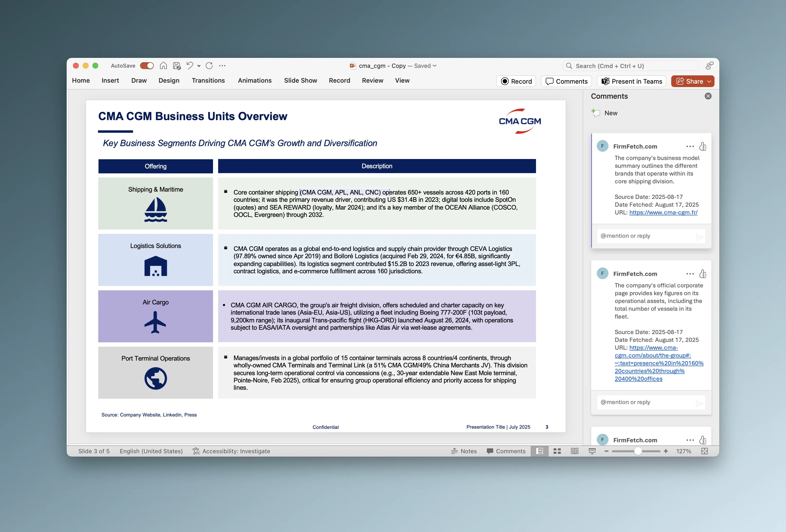The image size is (786, 532).
Task: Select the Review tab
Action: click(372, 80)
